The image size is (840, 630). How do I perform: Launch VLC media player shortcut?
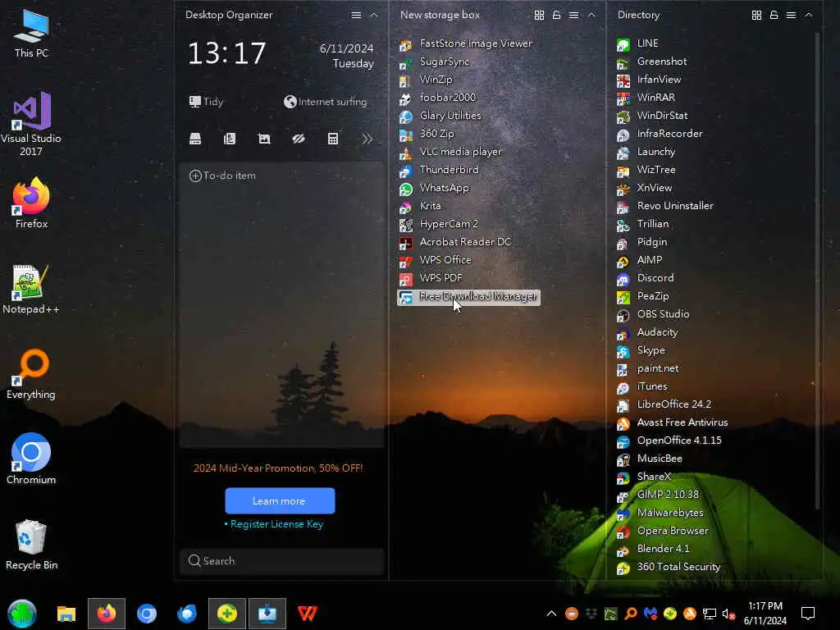[450, 152]
